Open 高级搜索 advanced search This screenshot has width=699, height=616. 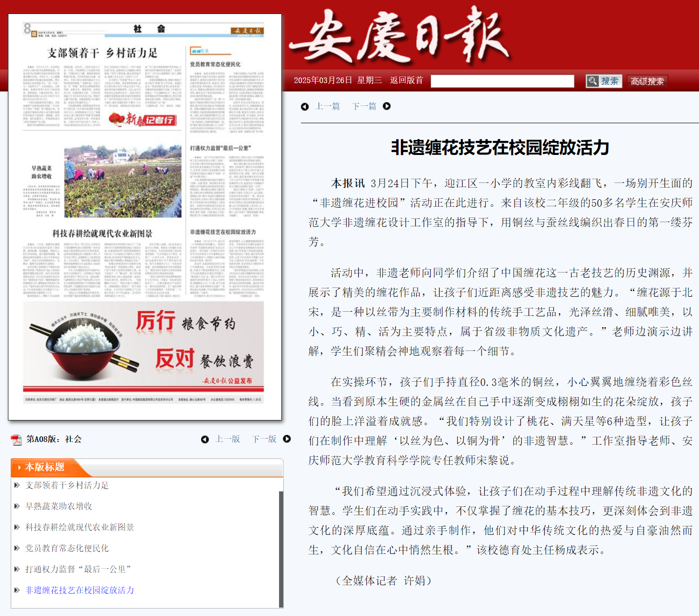click(647, 81)
